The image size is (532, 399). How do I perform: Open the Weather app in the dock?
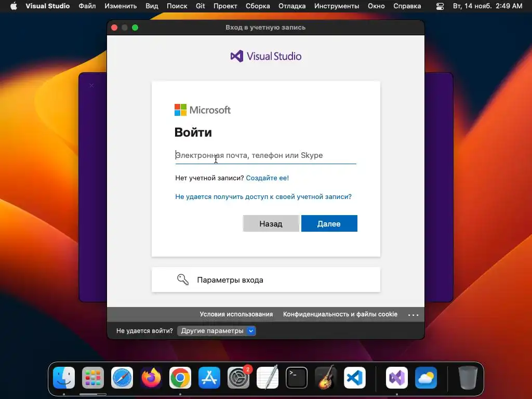426,378
